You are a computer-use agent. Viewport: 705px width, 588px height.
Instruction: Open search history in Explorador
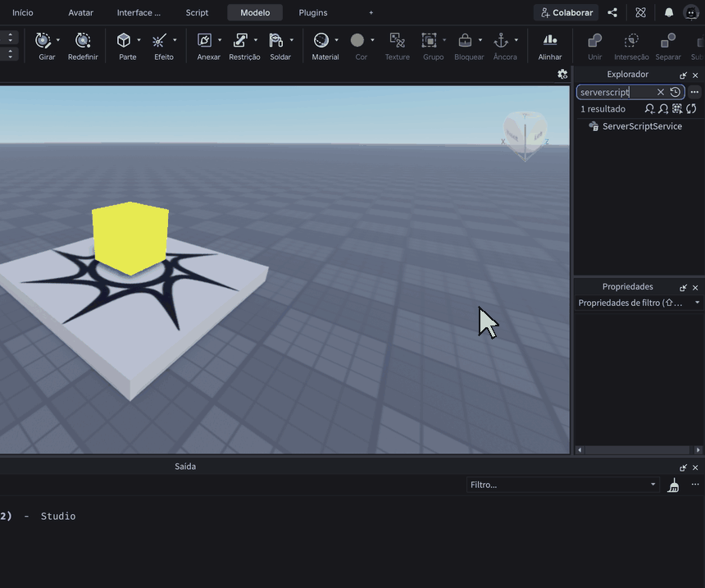coord(675,92)
